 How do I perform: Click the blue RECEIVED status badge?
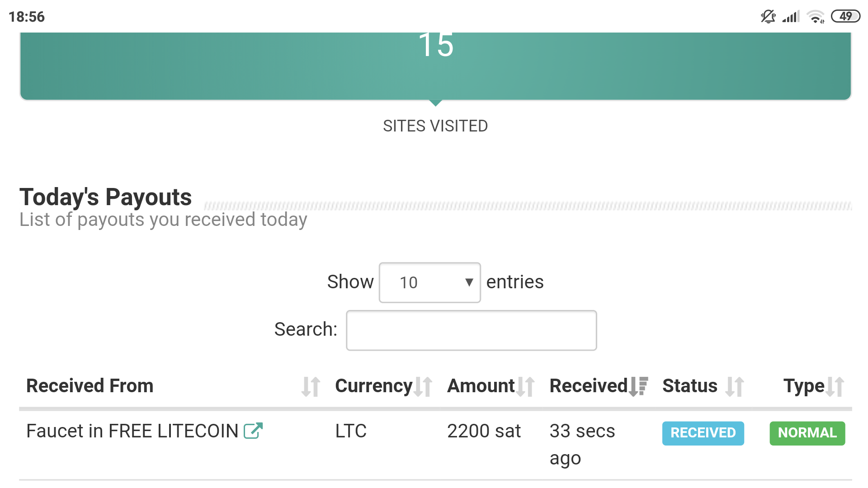coord(703,433)
